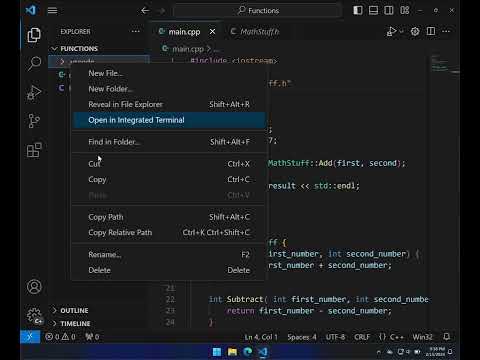Viewport: 480px width, 360px height.
Task: Go back with the left arrow
Action: 145,11
